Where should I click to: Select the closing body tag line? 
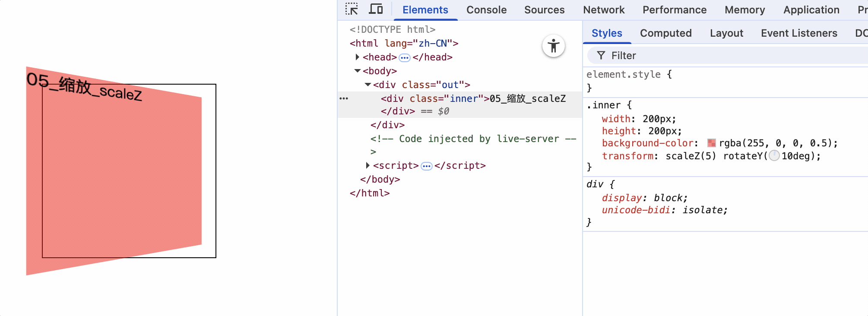pos(380,179)
